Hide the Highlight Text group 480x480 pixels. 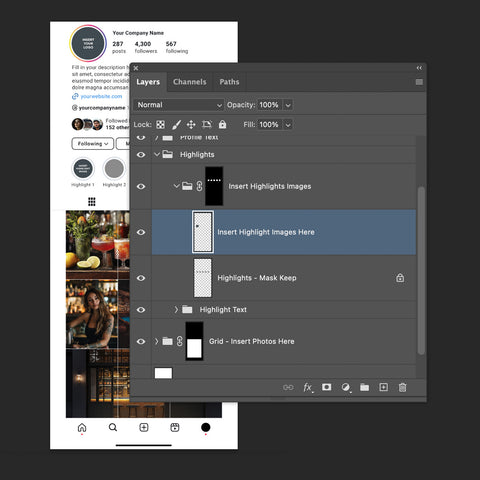(x=141, y=310)
